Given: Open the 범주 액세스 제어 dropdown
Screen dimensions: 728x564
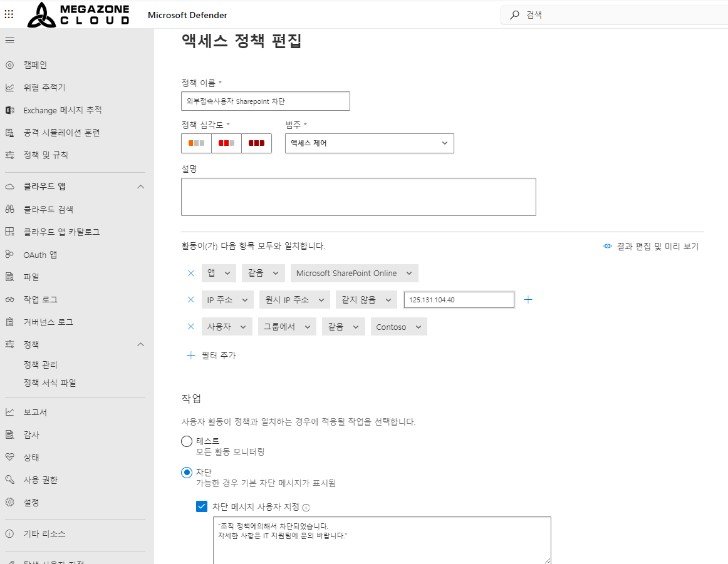Looking at the screenshot, I should pos(370,143).
